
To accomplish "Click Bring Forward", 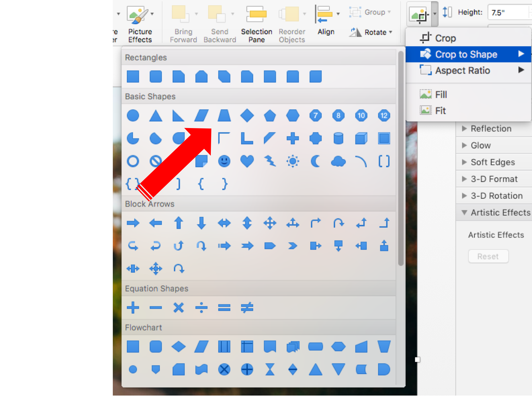I will (x=183, y=25).
